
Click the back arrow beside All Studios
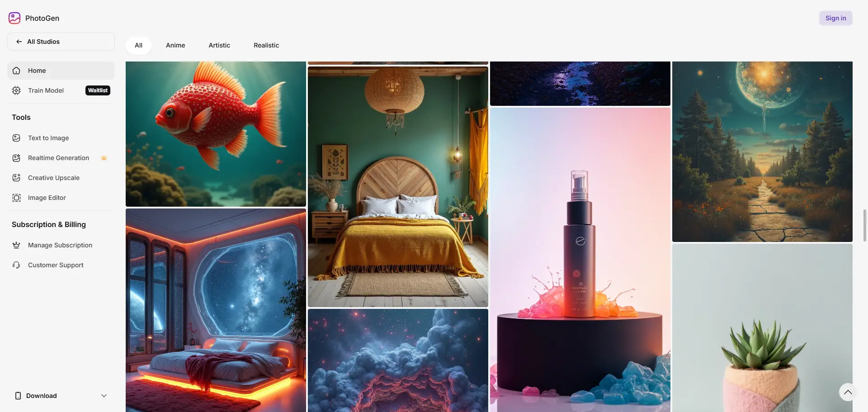tap(19, 42)
